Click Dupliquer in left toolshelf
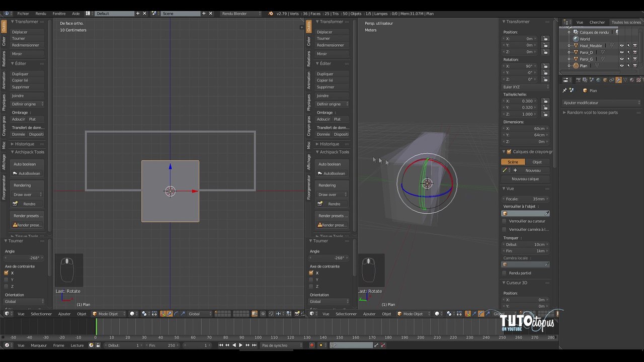The image size is (644, 362). pos(27,74)
